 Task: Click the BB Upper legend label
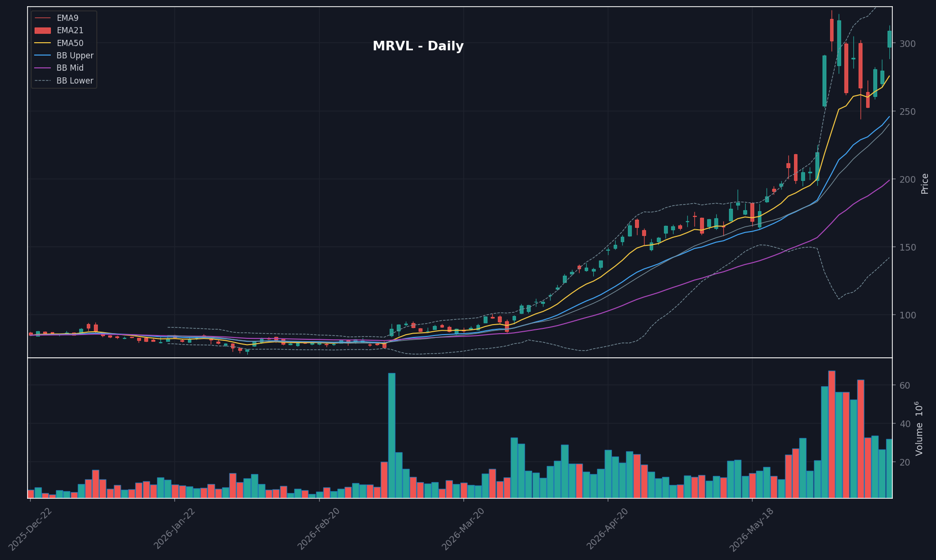(x=75, y=56)
